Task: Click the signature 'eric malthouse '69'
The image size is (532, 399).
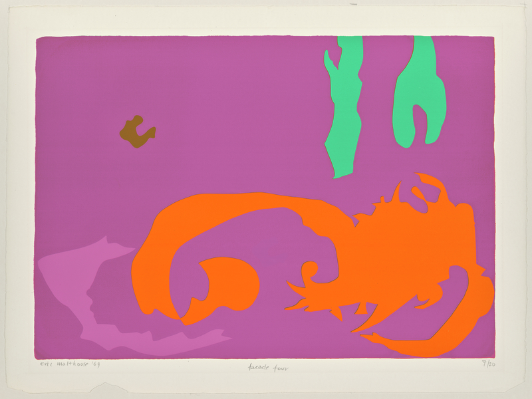Action: point(70,365)
